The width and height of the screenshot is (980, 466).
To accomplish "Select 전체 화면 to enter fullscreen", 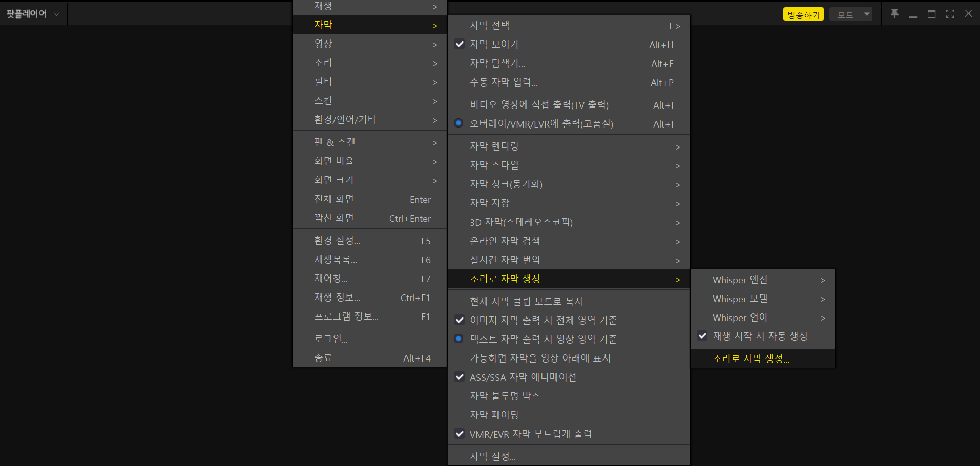I will click(334, 199).
